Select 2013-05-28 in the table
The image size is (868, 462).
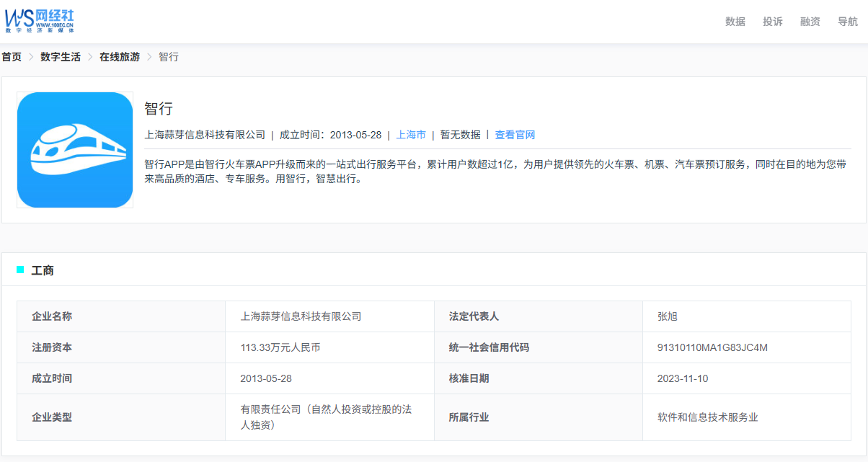[x=266, y=378]
